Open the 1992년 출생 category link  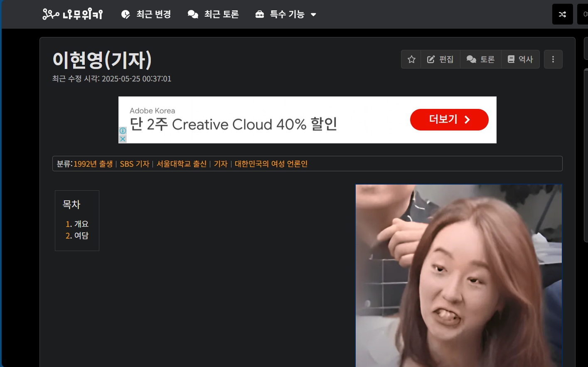click(93, 164)
